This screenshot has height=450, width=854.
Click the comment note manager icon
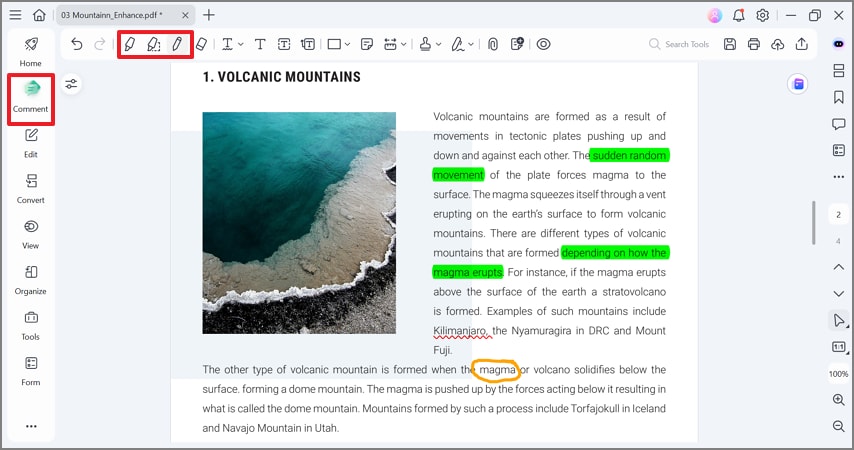(x=517, y=44)
